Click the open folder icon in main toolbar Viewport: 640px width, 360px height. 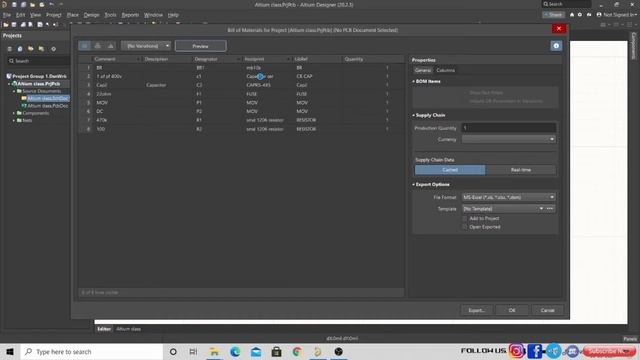pos(6,24)
